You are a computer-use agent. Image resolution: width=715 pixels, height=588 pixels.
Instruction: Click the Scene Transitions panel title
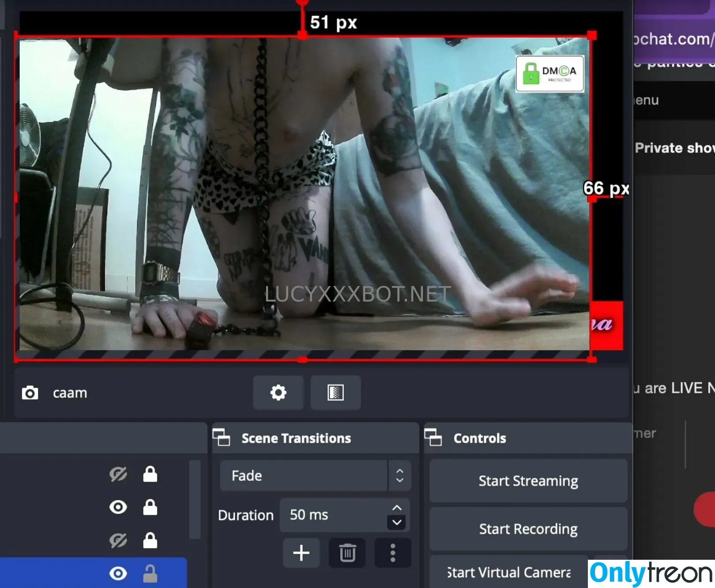296,438
